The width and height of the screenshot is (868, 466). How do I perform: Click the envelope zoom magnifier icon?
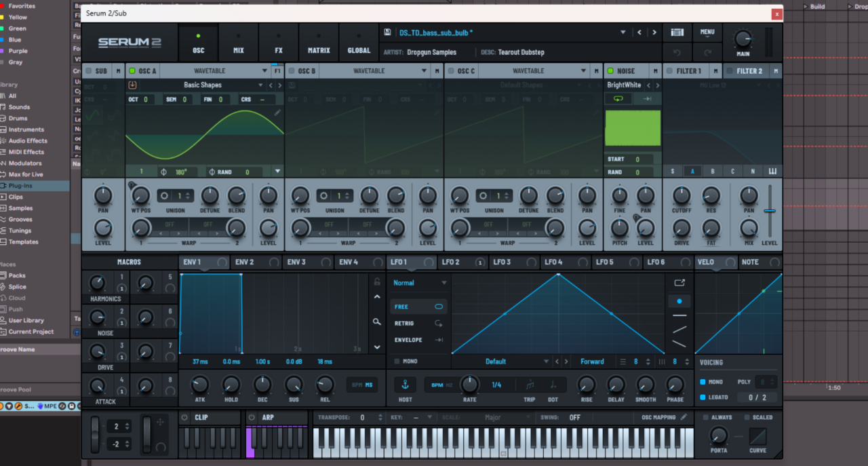pos(377,322)
